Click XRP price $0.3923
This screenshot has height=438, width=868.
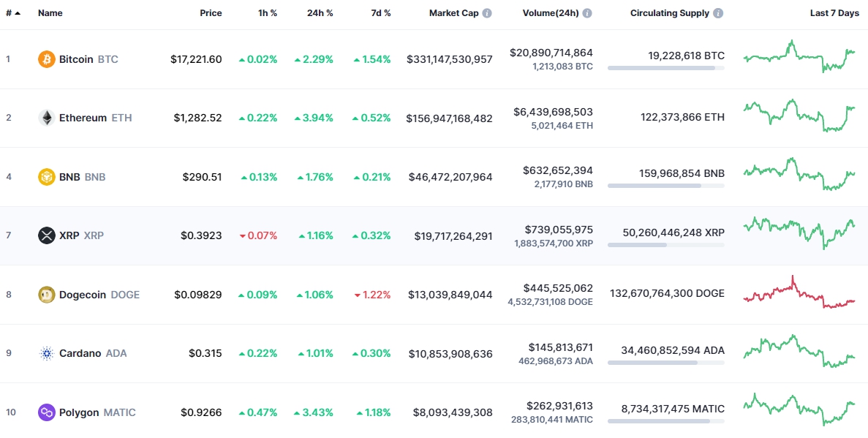pyautogui.click(x=201, y=235)
